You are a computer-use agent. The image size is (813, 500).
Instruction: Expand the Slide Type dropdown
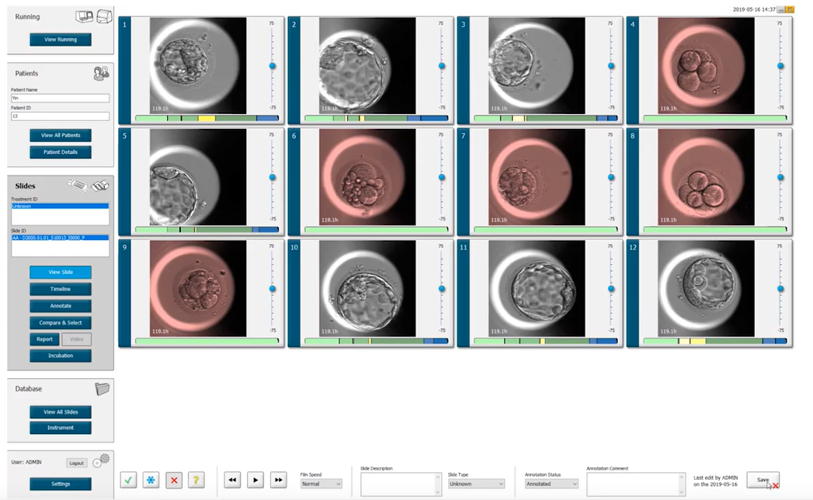point(476,484)
